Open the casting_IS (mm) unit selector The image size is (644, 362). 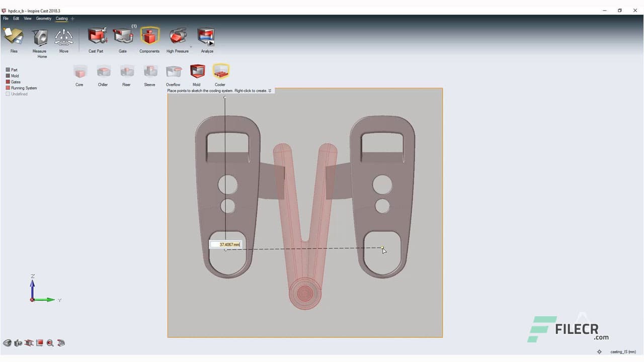623,352
